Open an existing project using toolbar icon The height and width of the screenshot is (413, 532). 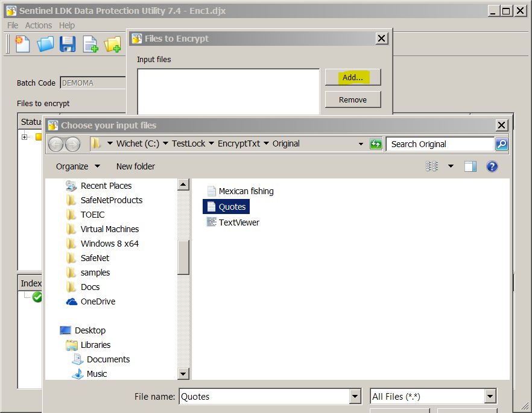coord(45,44)
